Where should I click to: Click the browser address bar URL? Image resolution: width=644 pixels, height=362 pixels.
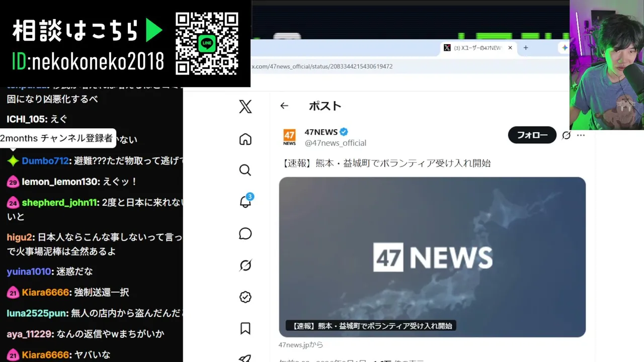coord(322,66)
